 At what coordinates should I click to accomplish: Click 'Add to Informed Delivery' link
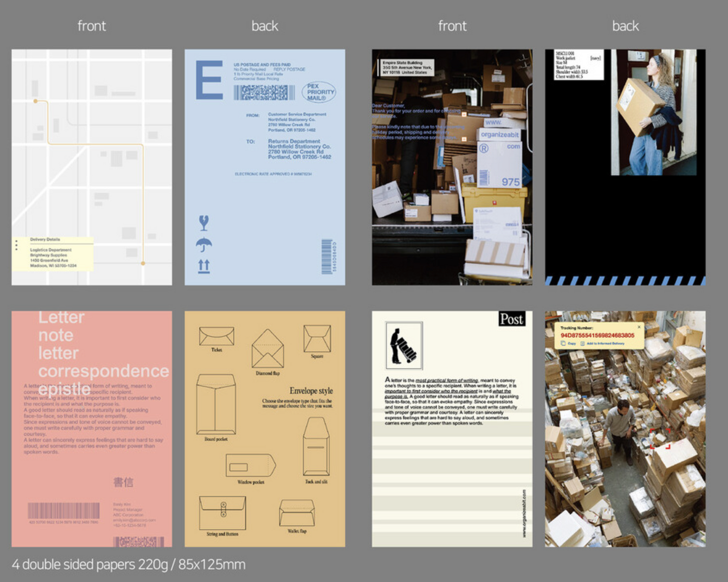(603, 343)
